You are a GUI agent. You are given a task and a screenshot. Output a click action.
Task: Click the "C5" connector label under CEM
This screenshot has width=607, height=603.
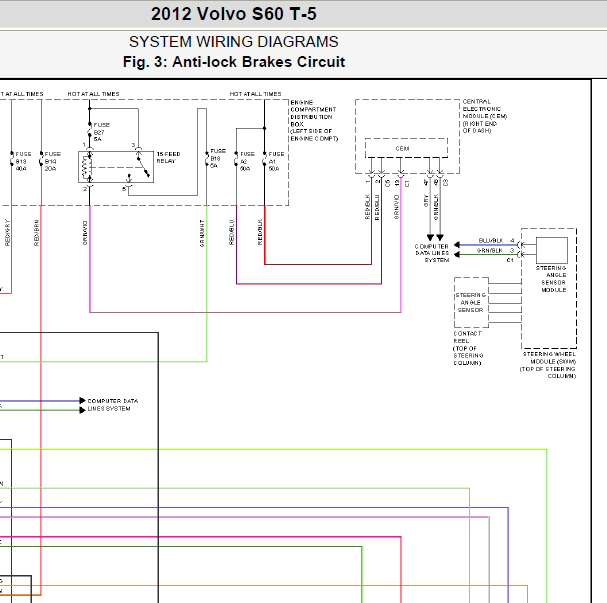387,183
